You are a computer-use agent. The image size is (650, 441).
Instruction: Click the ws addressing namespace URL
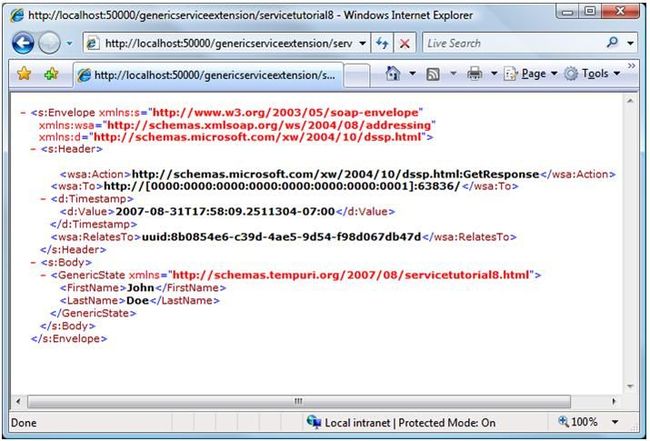pyautogui.click(x=269, y=125)
